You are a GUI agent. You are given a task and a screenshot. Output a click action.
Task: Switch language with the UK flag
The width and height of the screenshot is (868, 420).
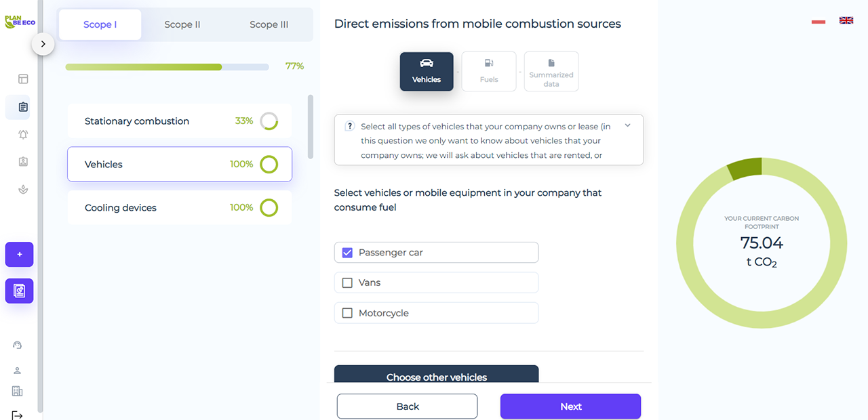point(846,20)
